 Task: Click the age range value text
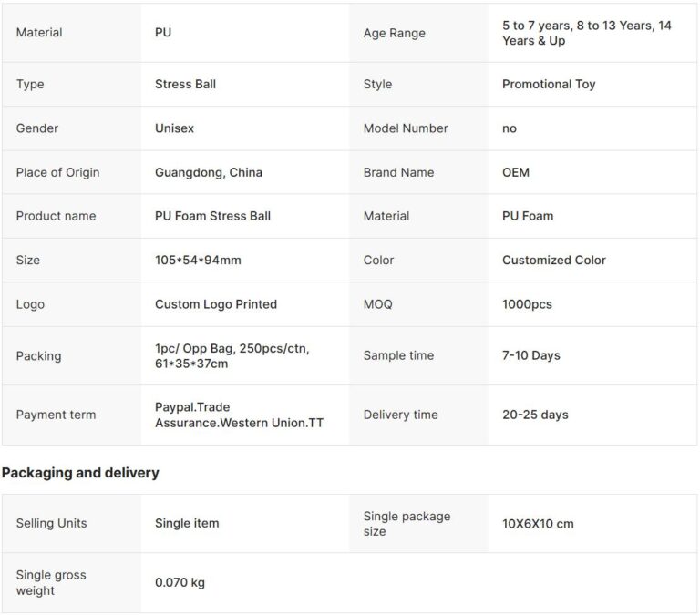(586, 33)
